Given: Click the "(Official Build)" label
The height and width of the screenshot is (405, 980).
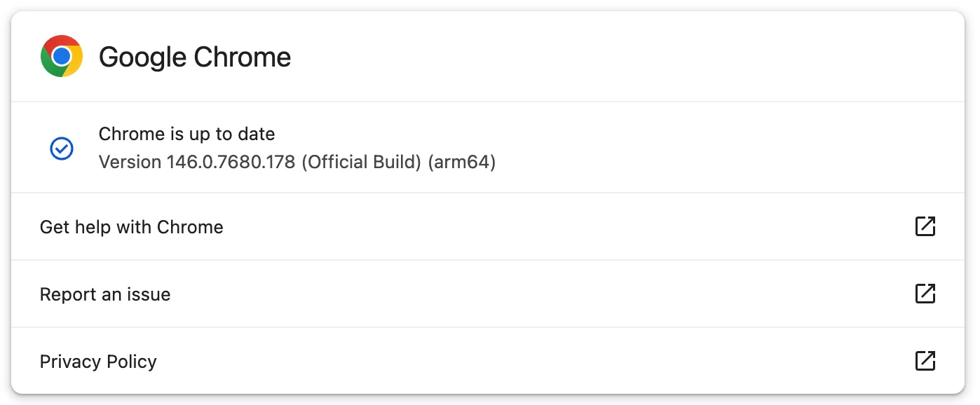Looking at the screenshot, I should click(362, 163).
